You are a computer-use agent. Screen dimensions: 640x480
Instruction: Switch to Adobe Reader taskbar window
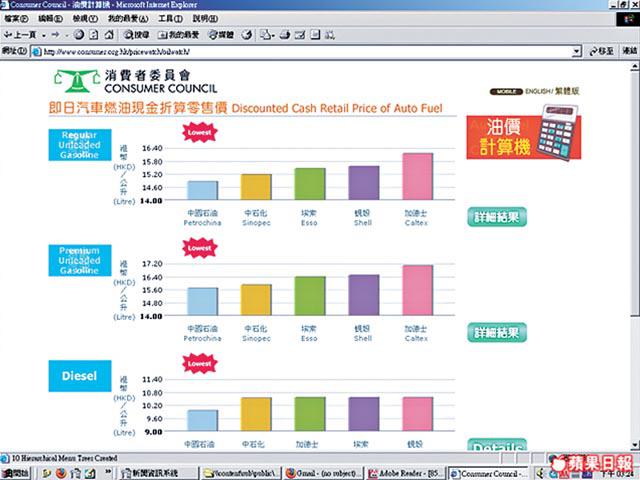tap(406, 473)
